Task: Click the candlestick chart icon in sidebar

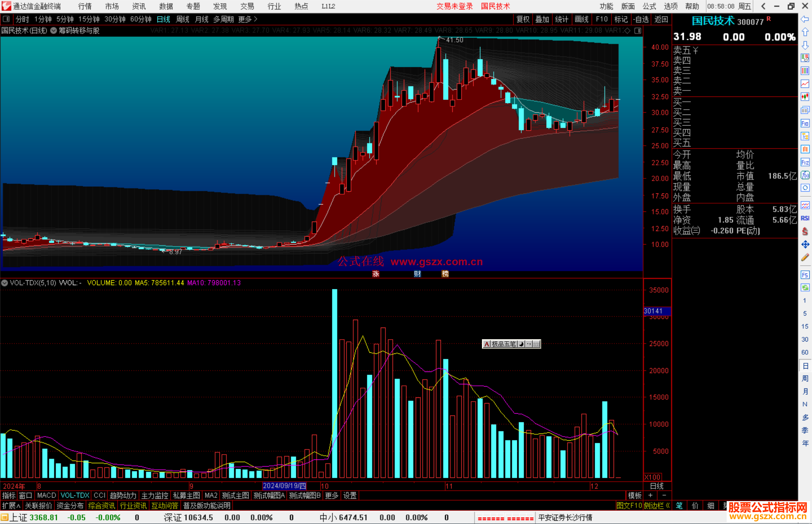Action: pos(805,97)
